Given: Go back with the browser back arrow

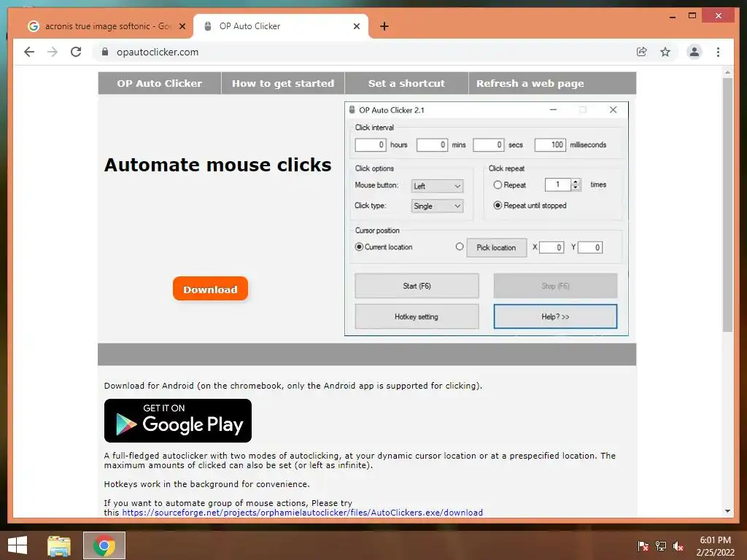Looking at the screenshot, I should pos(29,52).
